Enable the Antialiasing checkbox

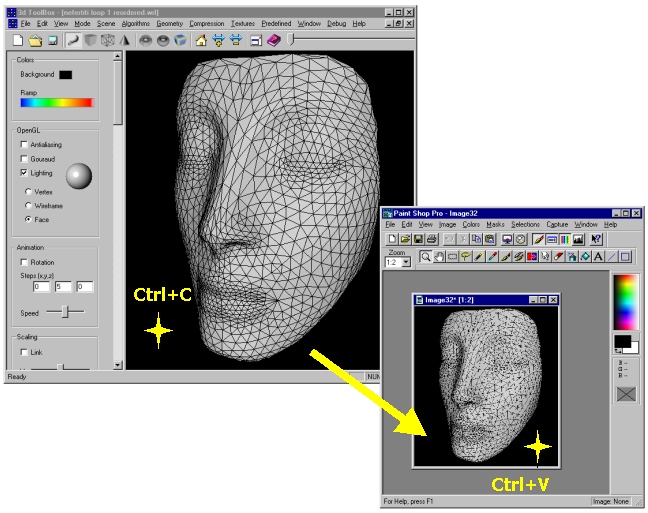click(25, 144)
